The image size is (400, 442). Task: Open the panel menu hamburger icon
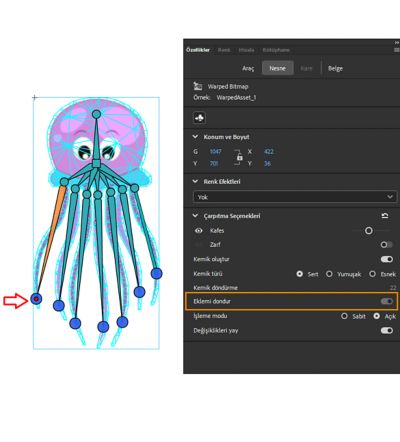coord(396,50)
